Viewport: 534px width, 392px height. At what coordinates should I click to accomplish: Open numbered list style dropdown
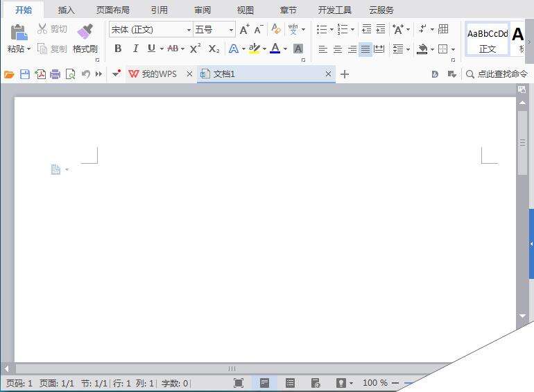click(352, 29)
